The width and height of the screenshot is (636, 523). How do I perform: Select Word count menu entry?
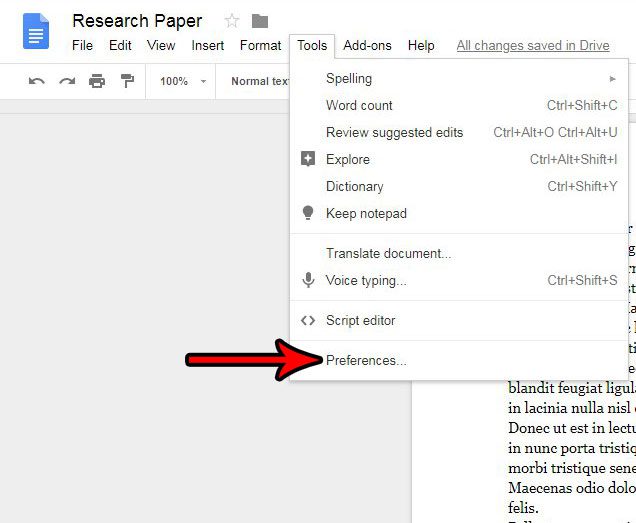tap(359, 105)
